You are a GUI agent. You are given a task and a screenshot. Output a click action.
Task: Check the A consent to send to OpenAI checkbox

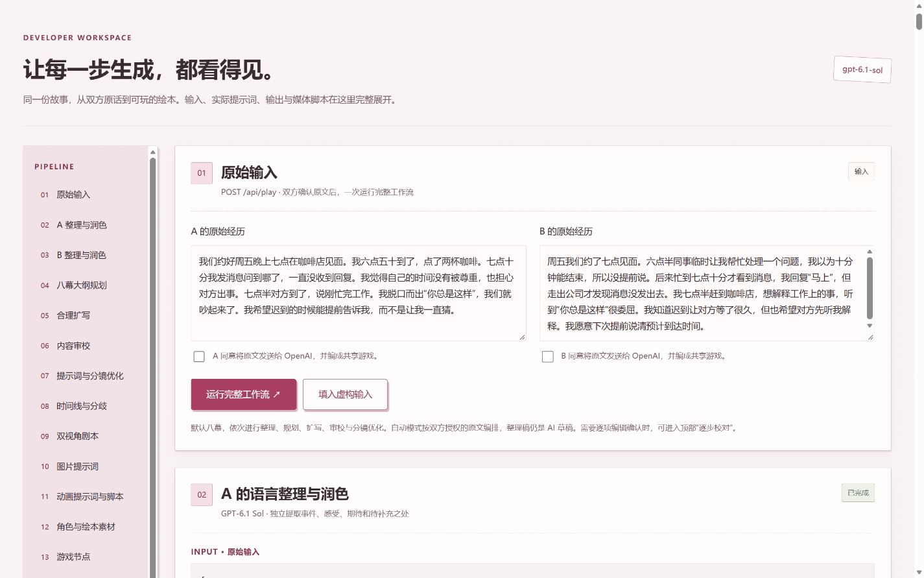click(x=199, y=356)
